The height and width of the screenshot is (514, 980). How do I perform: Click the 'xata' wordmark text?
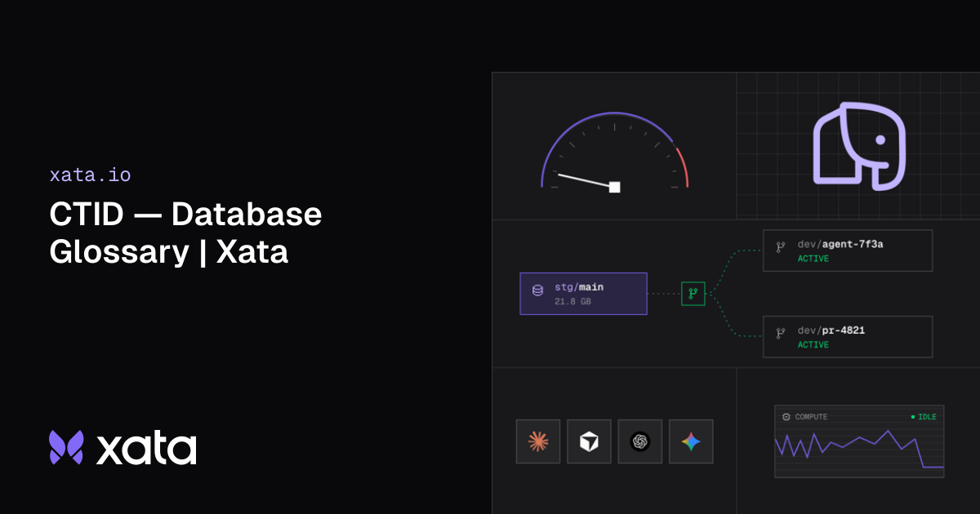(147, 448)
